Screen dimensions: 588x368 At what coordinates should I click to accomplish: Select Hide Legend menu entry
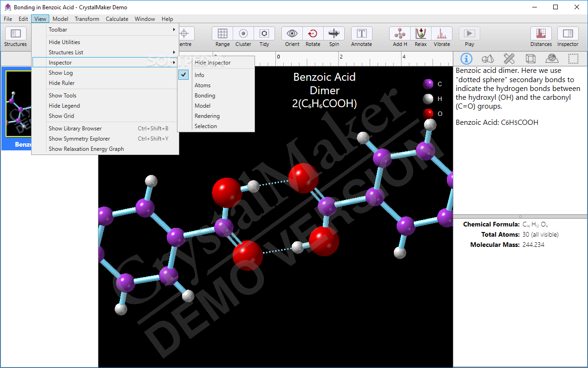[x=105, y=106]
